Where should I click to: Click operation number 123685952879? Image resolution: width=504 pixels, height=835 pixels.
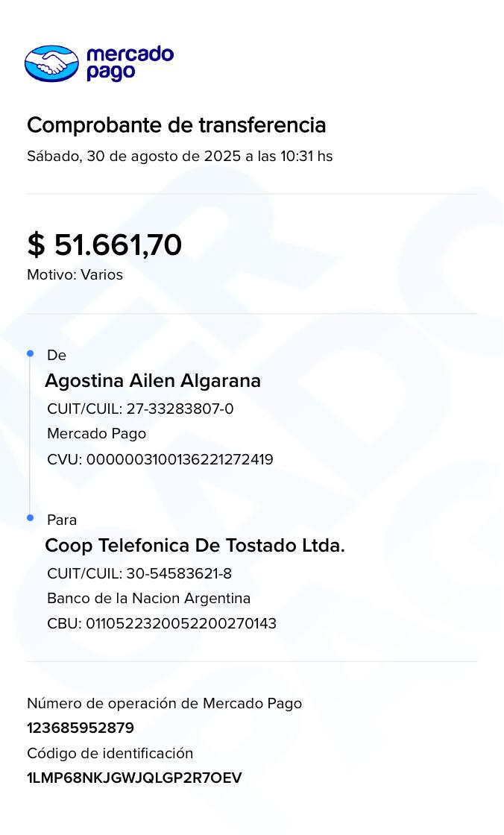[81, 728]
